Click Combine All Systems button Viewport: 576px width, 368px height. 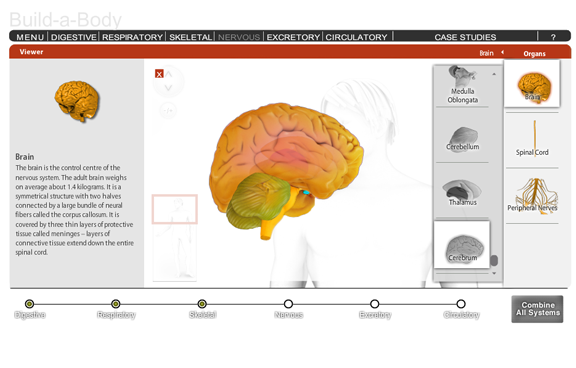tap(537, 309)
